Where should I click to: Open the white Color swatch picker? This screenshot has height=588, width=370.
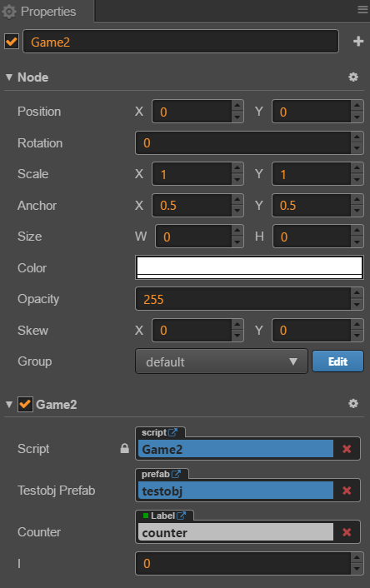tap(249, 267)
